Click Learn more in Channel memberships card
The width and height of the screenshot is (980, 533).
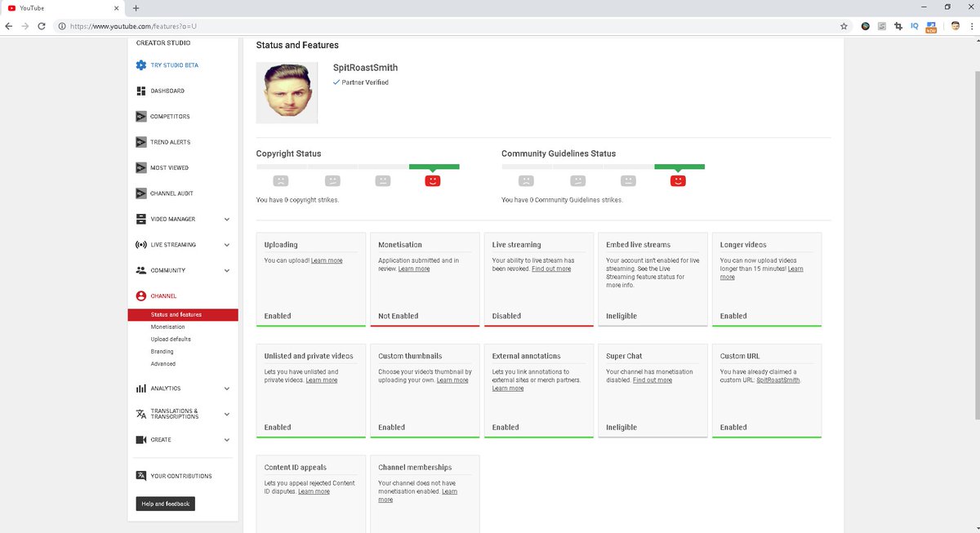pos(449,491)
